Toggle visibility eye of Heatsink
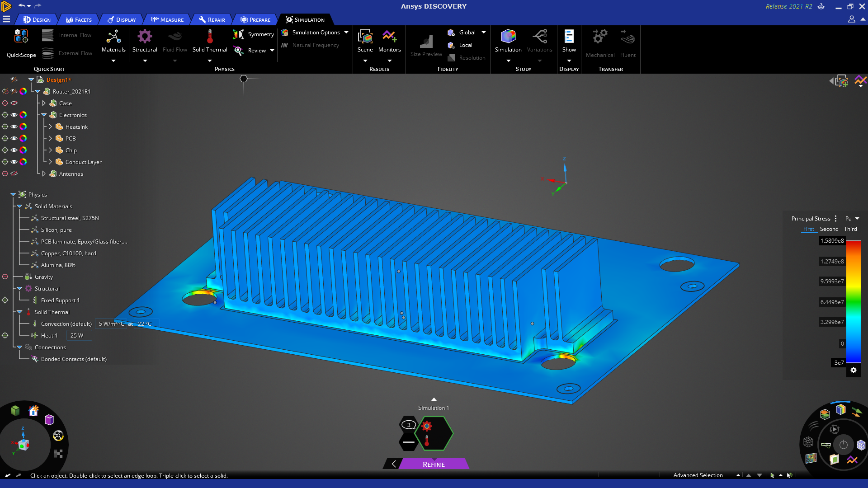This screenshot has height=488, width=868. [14, 127]
